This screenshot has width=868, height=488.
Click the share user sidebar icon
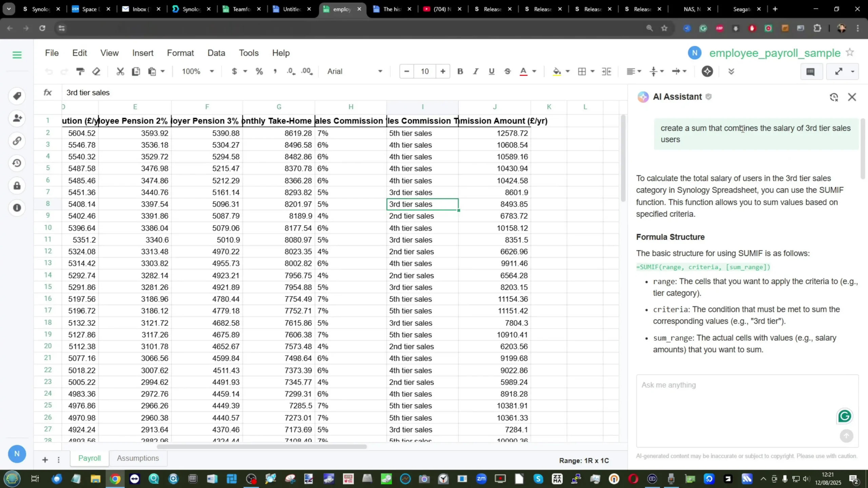(x=17, y=118)
